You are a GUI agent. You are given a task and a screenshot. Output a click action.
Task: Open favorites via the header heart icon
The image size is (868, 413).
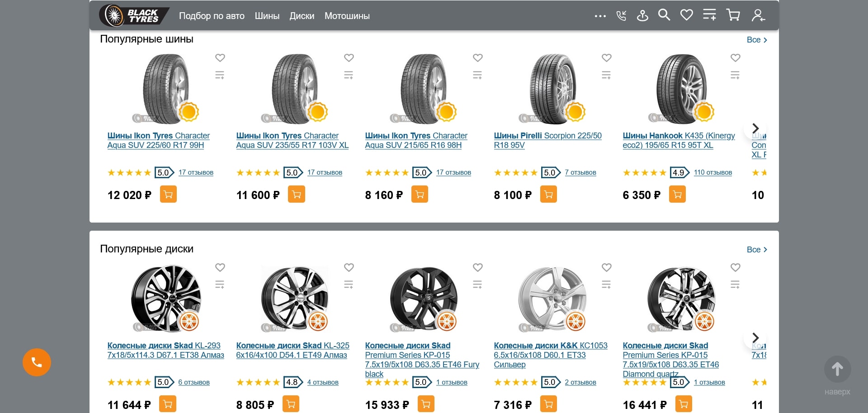pos(687,15)
